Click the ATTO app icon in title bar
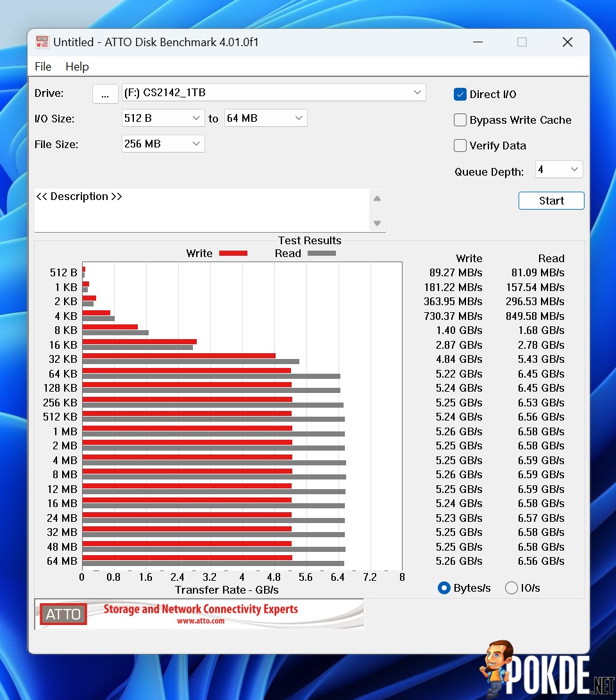Viewport: 616px width, 700px height. (42, 42)
